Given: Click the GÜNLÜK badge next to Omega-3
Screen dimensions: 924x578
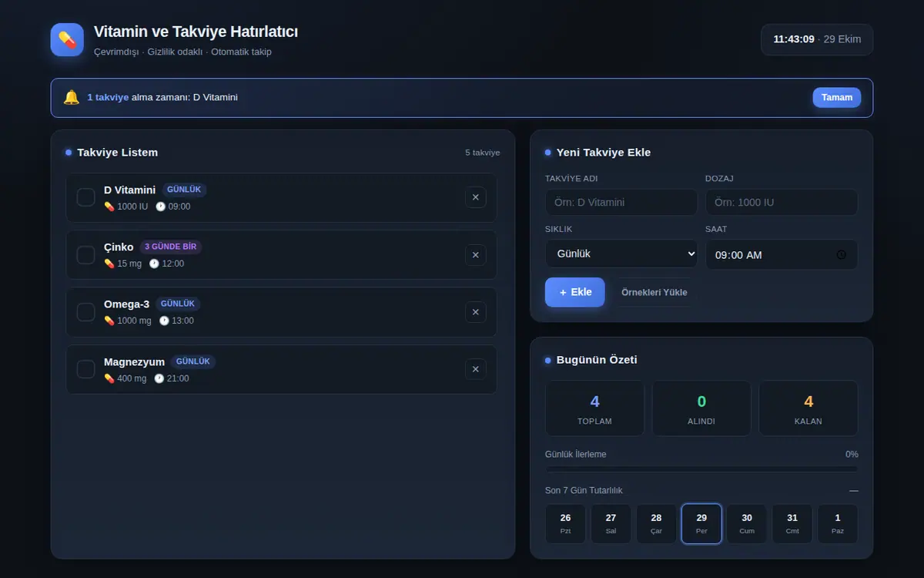Looking at the screenshot, I should [x=178, y=304].
